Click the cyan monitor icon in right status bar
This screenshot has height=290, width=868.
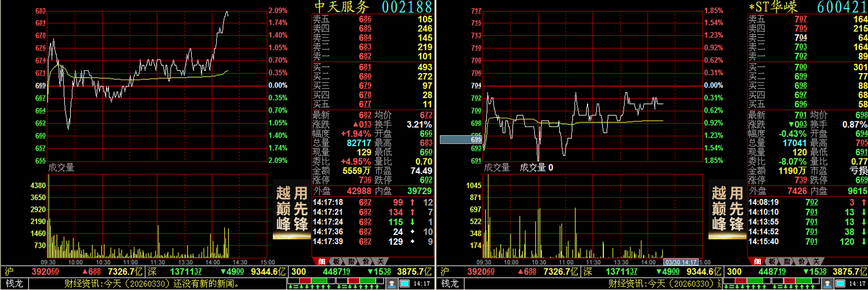tap(839, 284)
